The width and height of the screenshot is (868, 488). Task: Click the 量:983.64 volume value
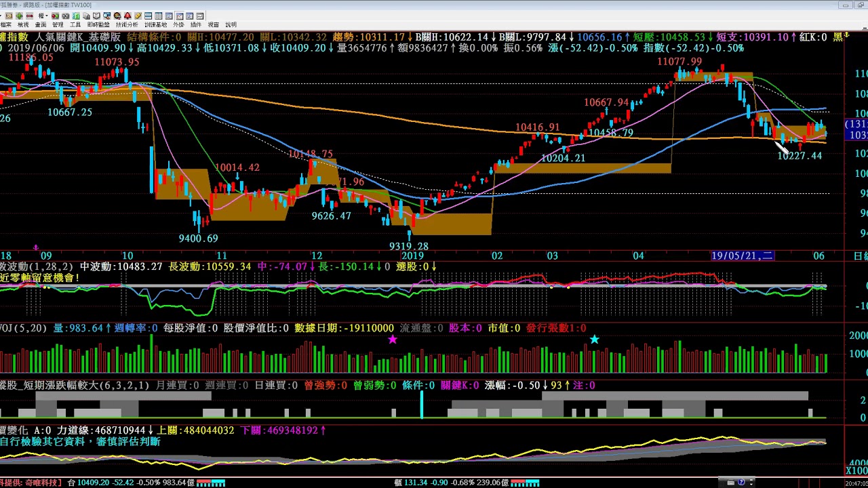coord(77,328)
